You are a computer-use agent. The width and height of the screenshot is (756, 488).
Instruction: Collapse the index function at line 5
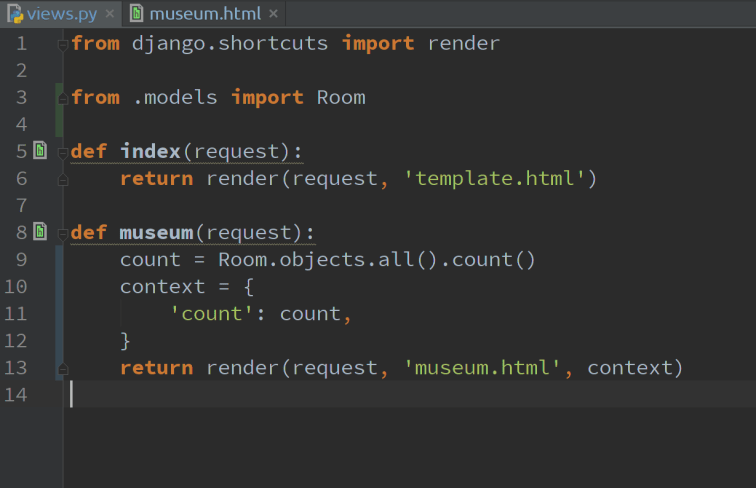[x=63, y=152]
